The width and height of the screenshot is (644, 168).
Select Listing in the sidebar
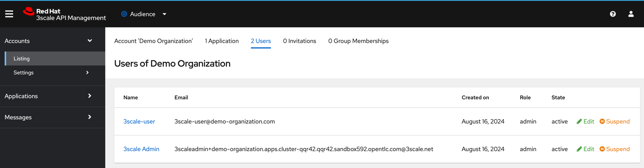(x=55, y=59)
